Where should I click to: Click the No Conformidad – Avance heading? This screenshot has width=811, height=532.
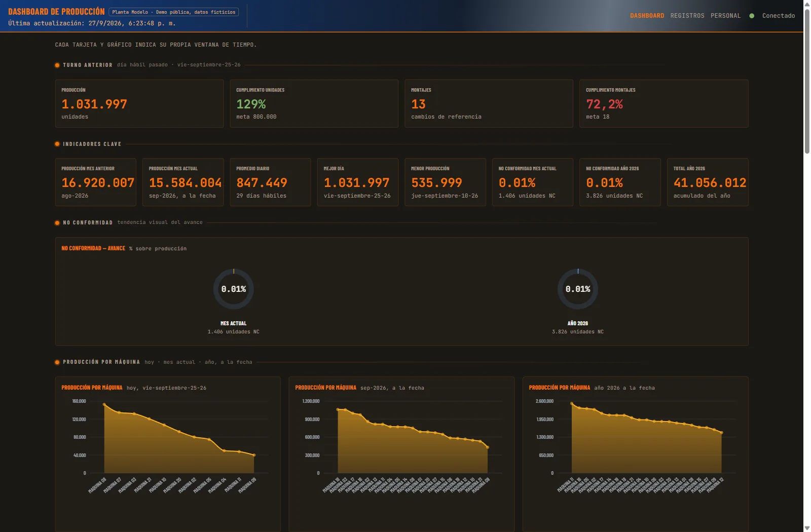pos(93,248)
